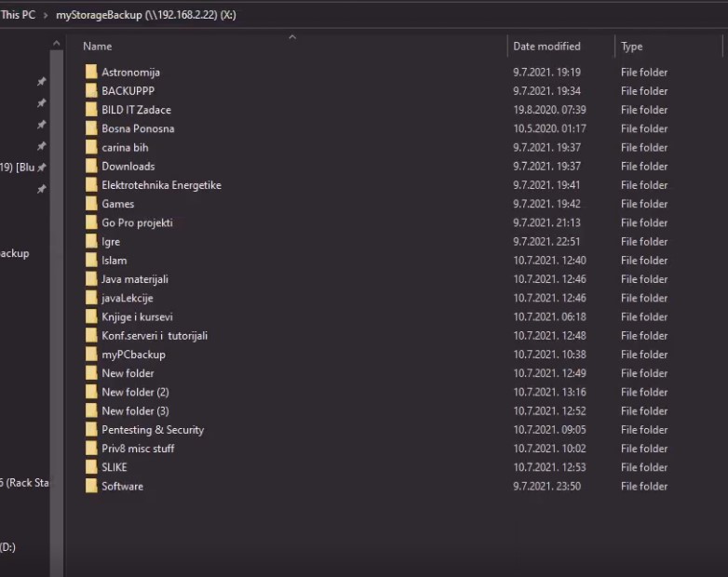The width and height of the screenshot is (728, 577).
Task: Select the javaLekcije folder name
Action: click(128, 298)
